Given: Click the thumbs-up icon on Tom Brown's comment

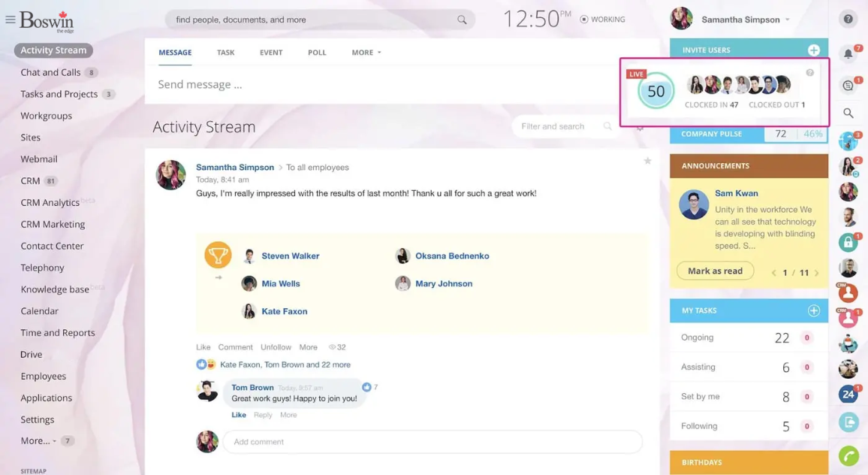Looking at the screenshot, I should (x=366, y=387).
